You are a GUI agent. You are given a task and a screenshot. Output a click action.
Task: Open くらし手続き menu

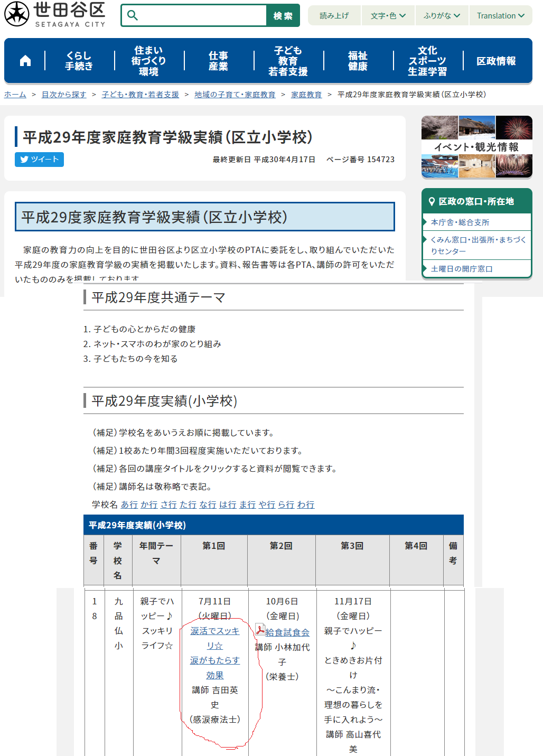click(79, 61)
